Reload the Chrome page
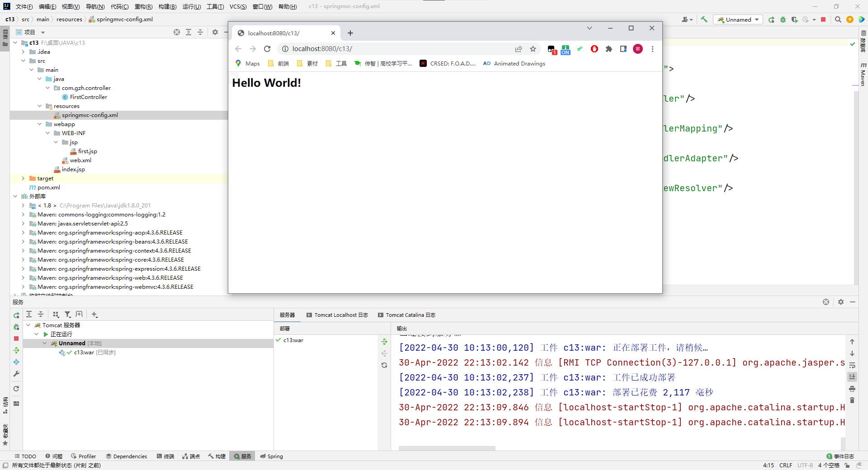The height and width of the screenshot is (470, 868). coord(267,49)
